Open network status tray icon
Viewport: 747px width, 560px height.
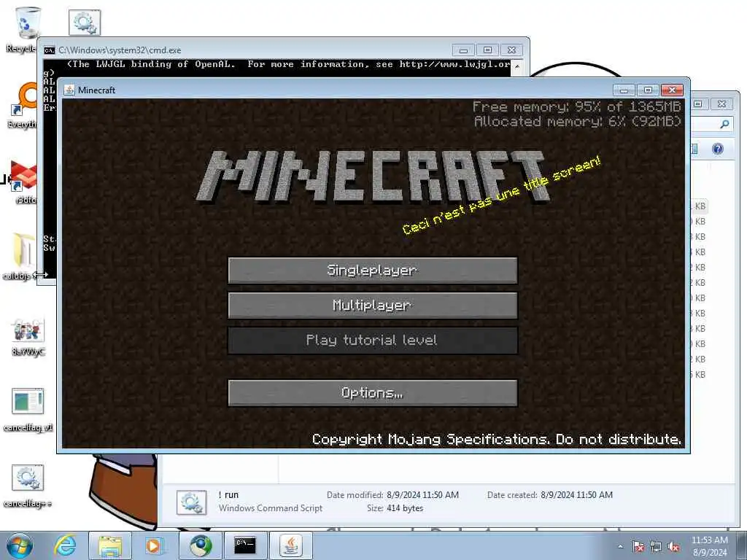pyautogui.click(x=656, y=547)
